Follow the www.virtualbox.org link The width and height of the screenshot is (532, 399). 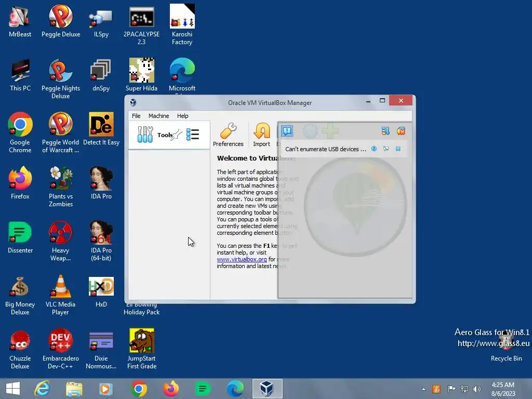point(242,259)
